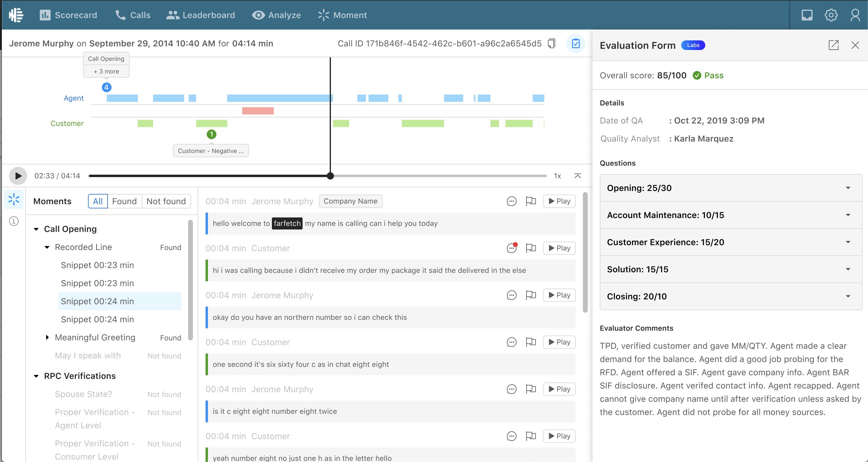This screenshot has width=868, height=462.
Task: Click the customer moment marker 1
Action: click(x=211, y=134)
